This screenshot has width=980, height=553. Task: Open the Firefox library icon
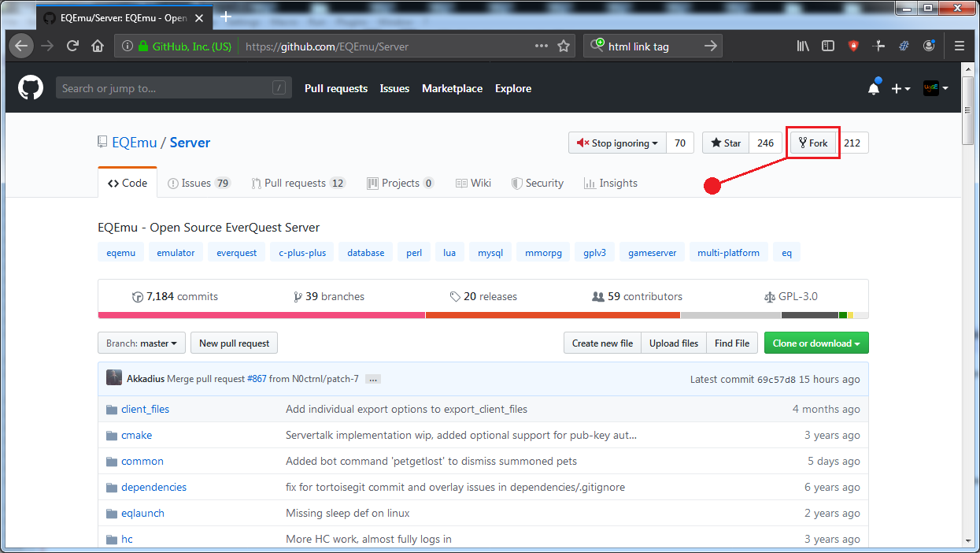pos(803,46)
